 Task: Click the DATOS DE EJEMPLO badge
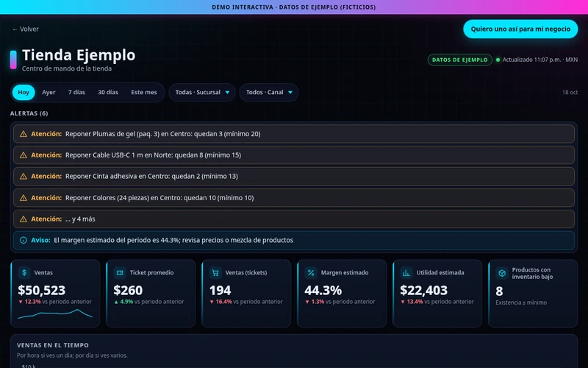pyautogui.click(x=460, y=60)
